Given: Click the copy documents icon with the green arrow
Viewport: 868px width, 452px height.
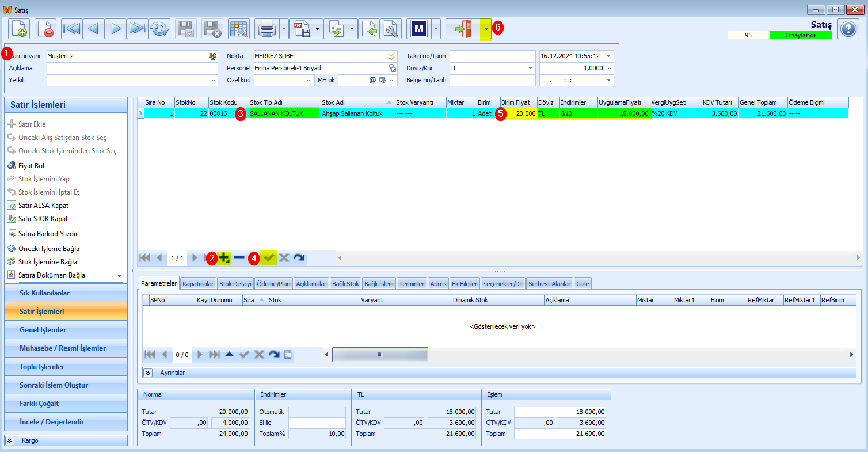Looking at the screenshot, I should [336, 29].
